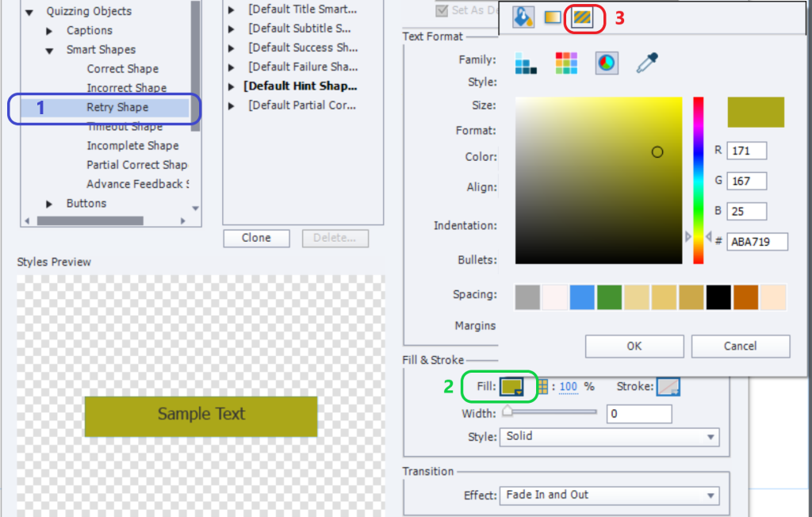Choose the striped pattern fill icon
This screenshot has height=517, width=812.
583,17
